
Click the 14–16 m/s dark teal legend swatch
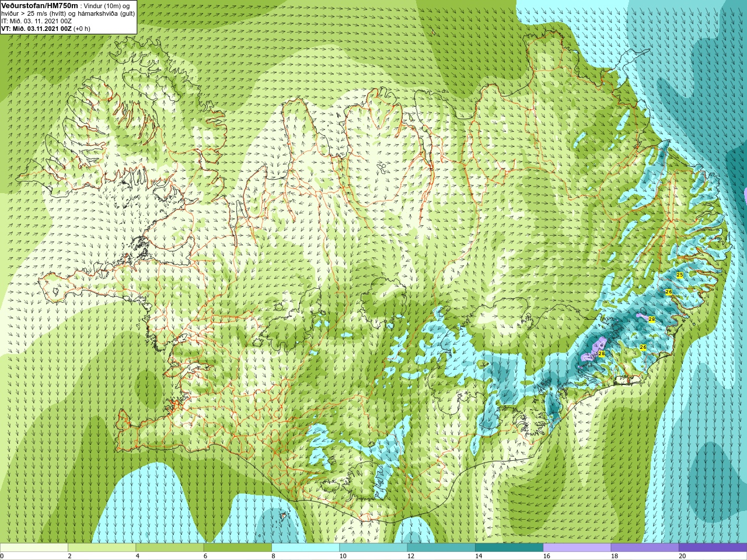[x=509, y=548]
